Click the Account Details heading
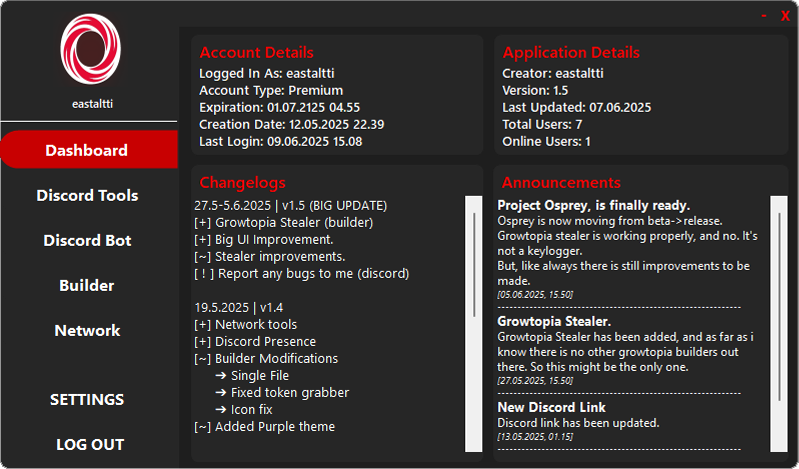This screenshot has height=469, width=799. click(x=256, y=53)
